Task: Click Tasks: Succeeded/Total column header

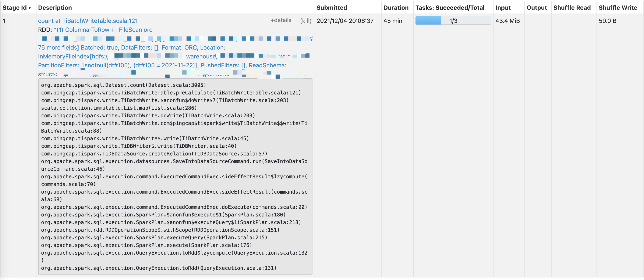Action: (x=450, y=8)
